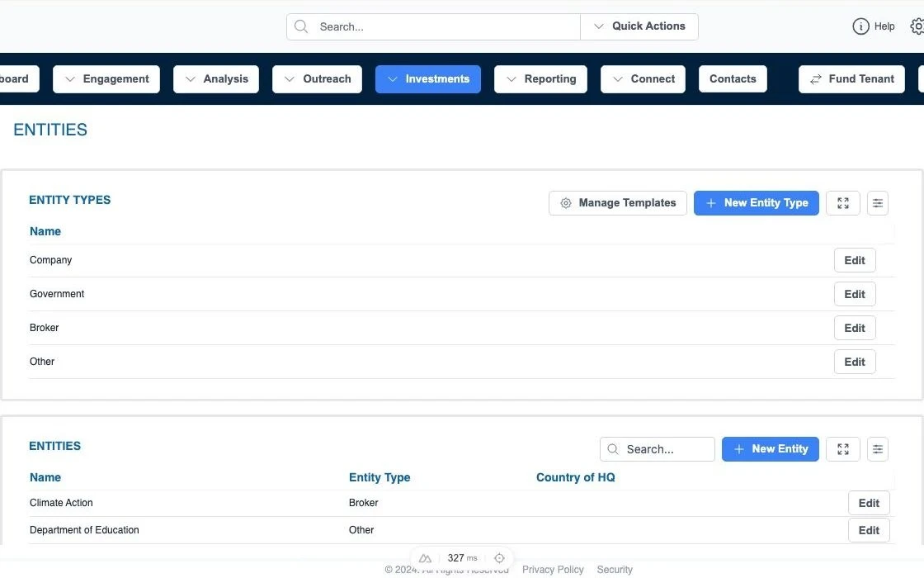Select the Company row text
This screenshot has width=924, height=578.
pos(50,260)
